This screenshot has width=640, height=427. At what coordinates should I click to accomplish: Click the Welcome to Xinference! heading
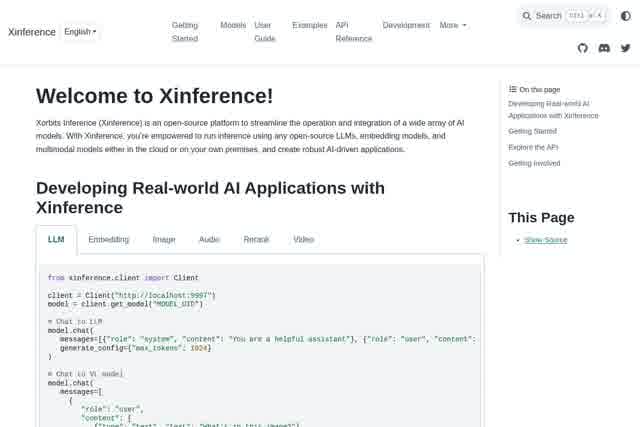154,96
